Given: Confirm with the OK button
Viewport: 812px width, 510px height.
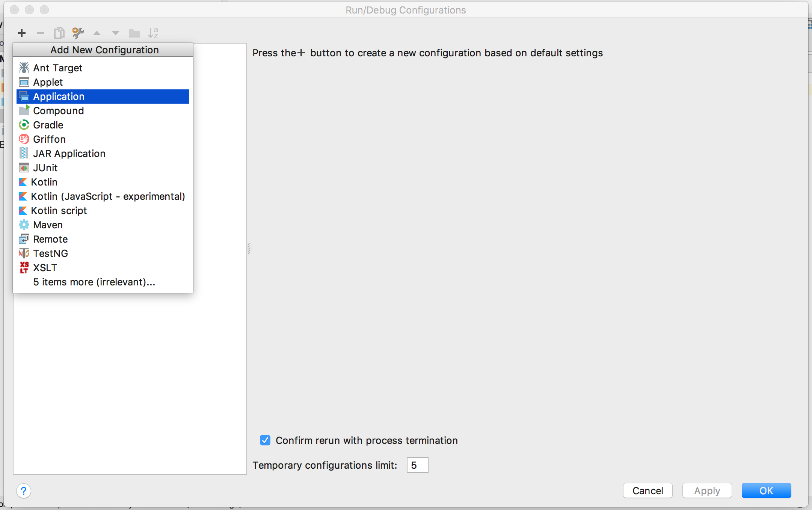Looking at the screenshot, I should click(766, 490).
